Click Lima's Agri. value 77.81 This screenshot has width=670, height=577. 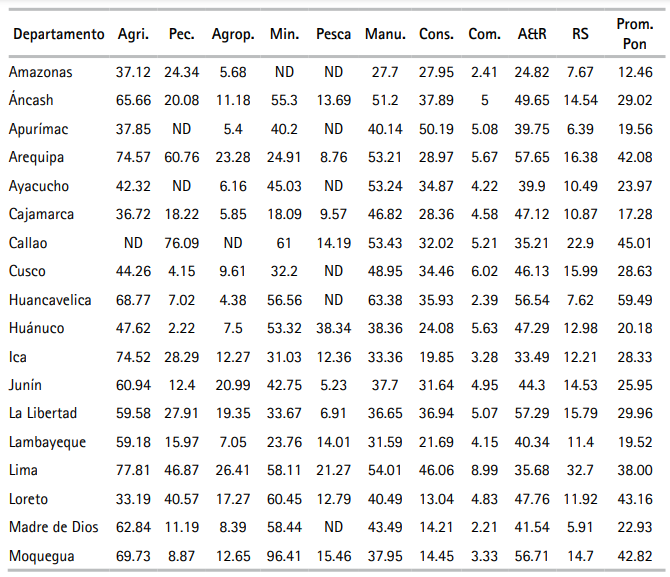coord(133,470)
